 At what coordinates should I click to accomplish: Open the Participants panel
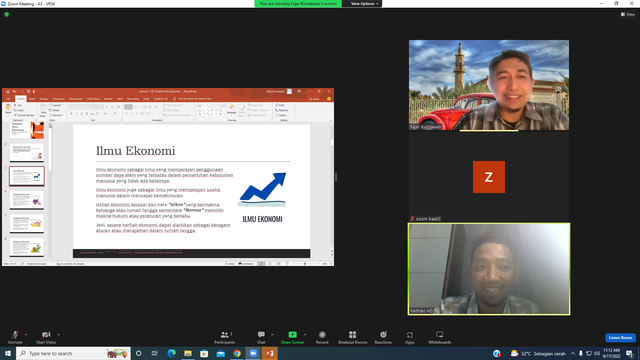pyautogui.click(x=224, y=337)
